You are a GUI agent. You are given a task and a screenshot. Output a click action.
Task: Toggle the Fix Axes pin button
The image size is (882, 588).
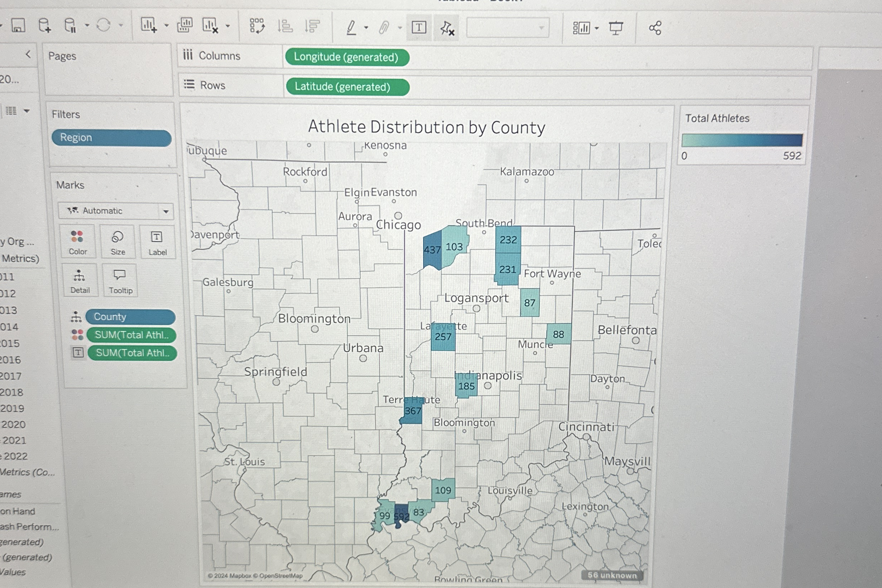click(447, 28)
